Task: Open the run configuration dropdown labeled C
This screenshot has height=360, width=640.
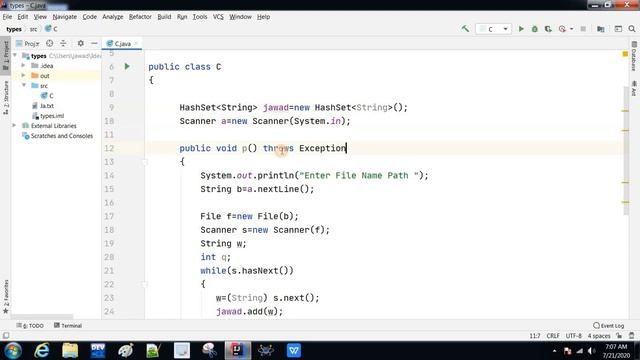Action: click(x=493, y=29)
